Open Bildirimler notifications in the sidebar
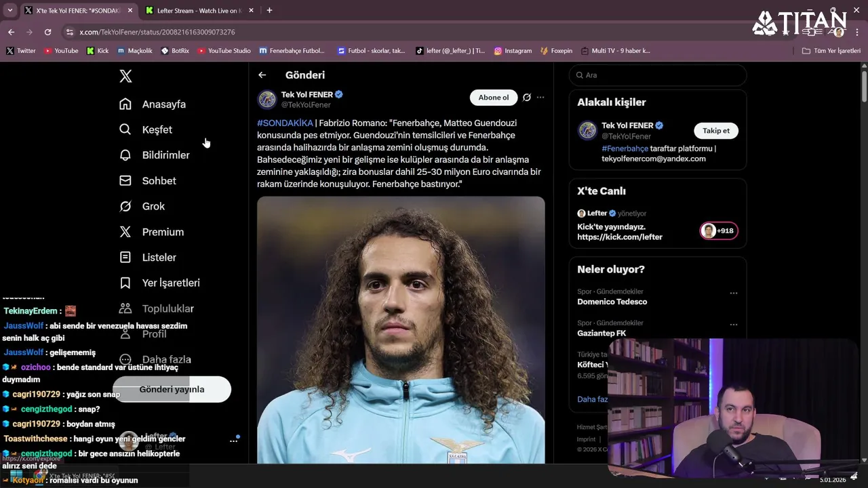The width and height of the screenshot is (868, 488). tap(155, 155)
